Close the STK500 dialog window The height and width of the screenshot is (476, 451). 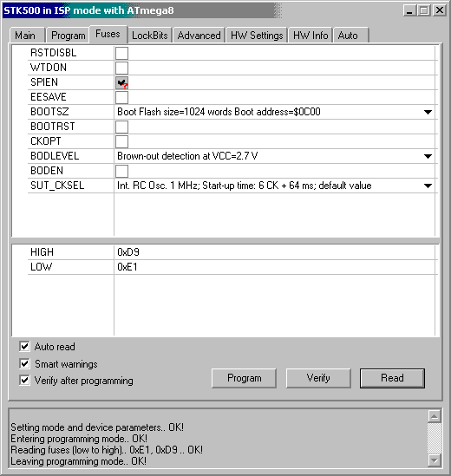click(439, 10)
